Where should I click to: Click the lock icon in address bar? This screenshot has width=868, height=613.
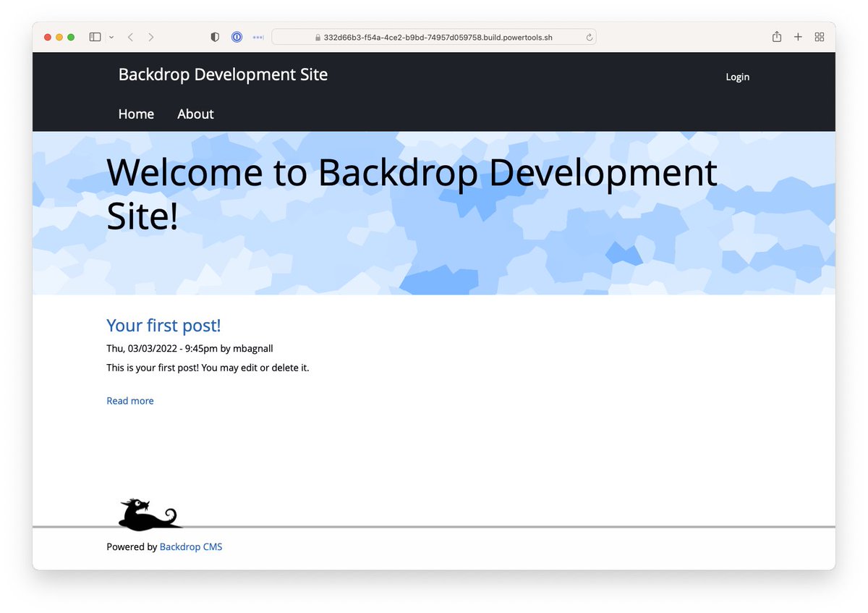(x=317, y=38)
